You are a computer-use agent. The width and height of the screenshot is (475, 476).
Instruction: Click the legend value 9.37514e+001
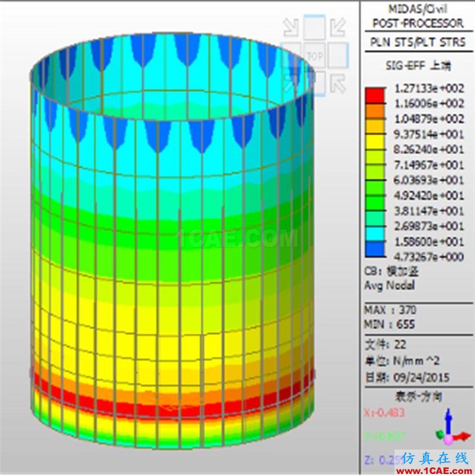coord(429,135)
